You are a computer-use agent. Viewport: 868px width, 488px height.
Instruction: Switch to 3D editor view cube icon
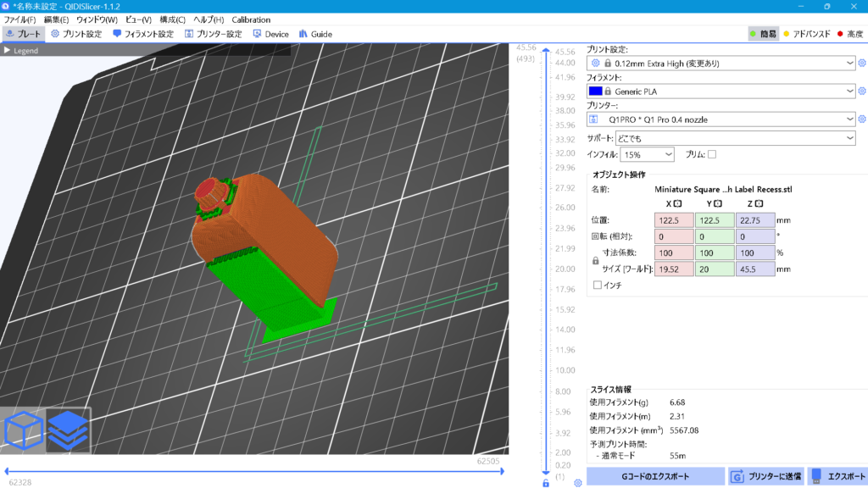[24, 430]
